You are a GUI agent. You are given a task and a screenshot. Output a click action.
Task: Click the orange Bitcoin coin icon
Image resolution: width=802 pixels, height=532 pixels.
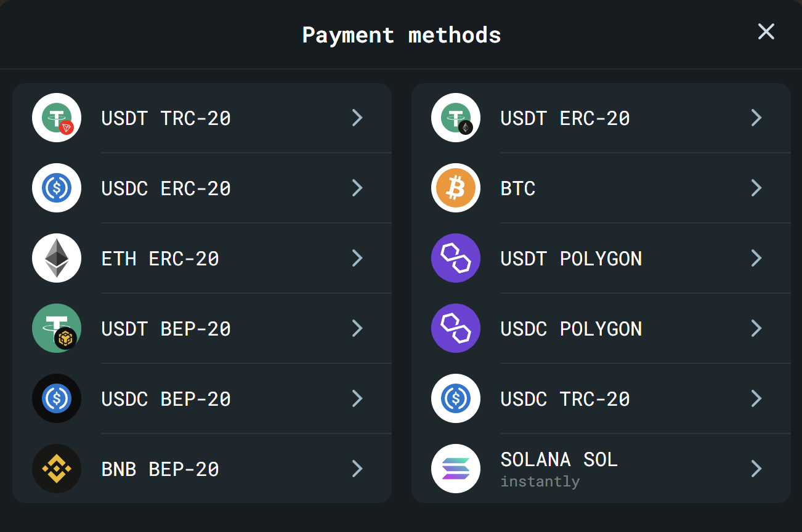pyautogui.click(x=456, y=188)
